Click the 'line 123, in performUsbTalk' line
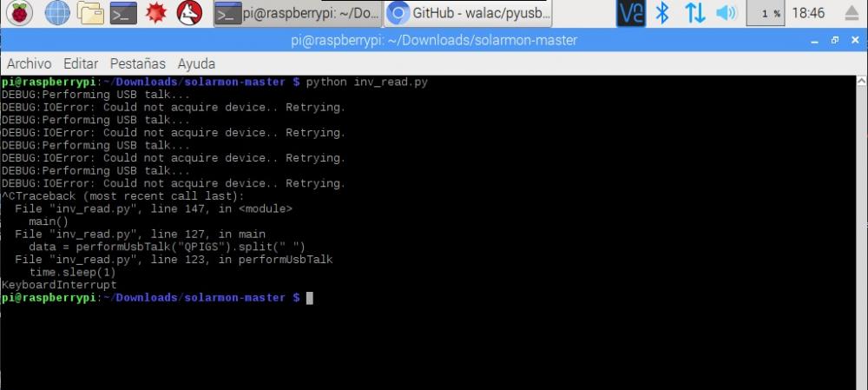Image resolution: width=868 pixels, height=390 pixels. click(174, 260)
